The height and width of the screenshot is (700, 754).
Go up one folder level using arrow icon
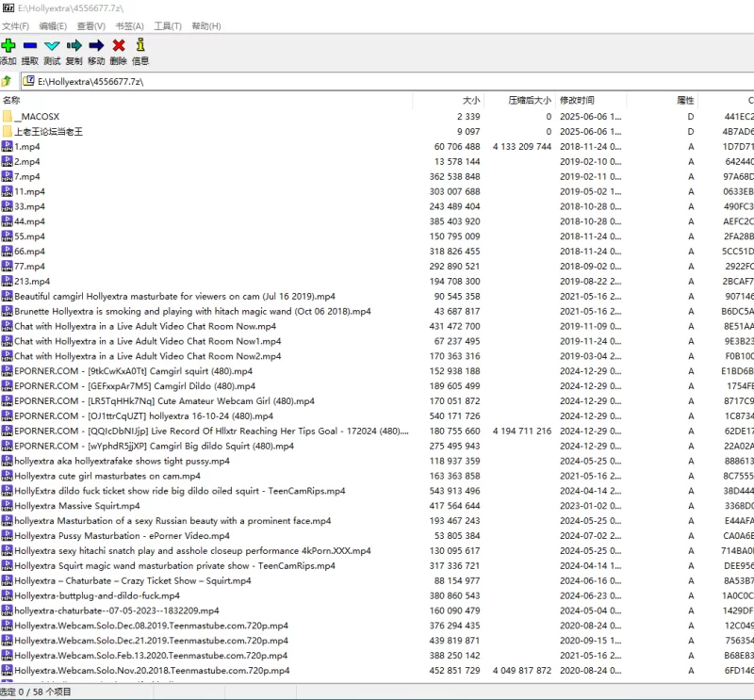click(8, 81)
